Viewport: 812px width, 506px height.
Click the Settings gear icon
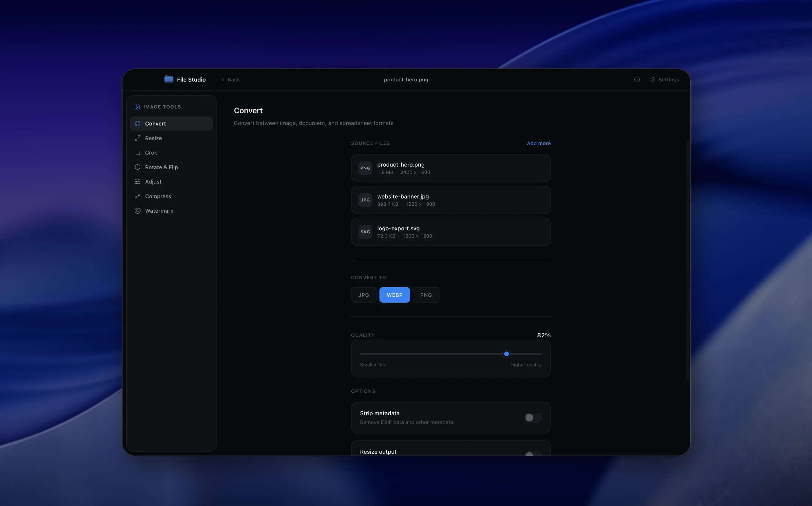click(x=653, y=79)
